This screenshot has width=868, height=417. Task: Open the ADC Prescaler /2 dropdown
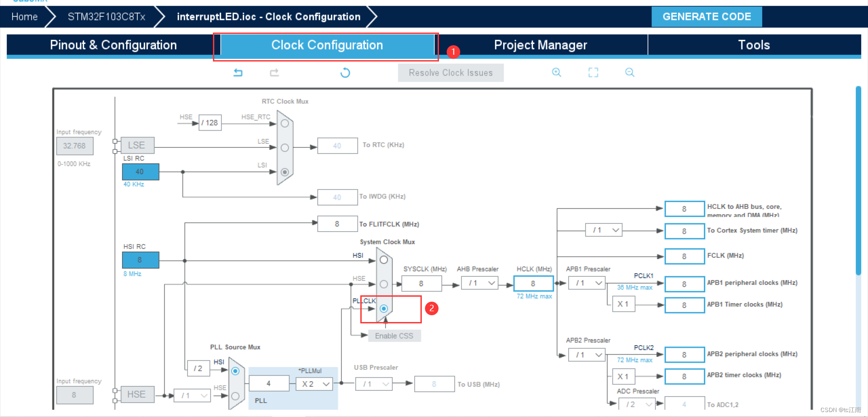[637, 404]
